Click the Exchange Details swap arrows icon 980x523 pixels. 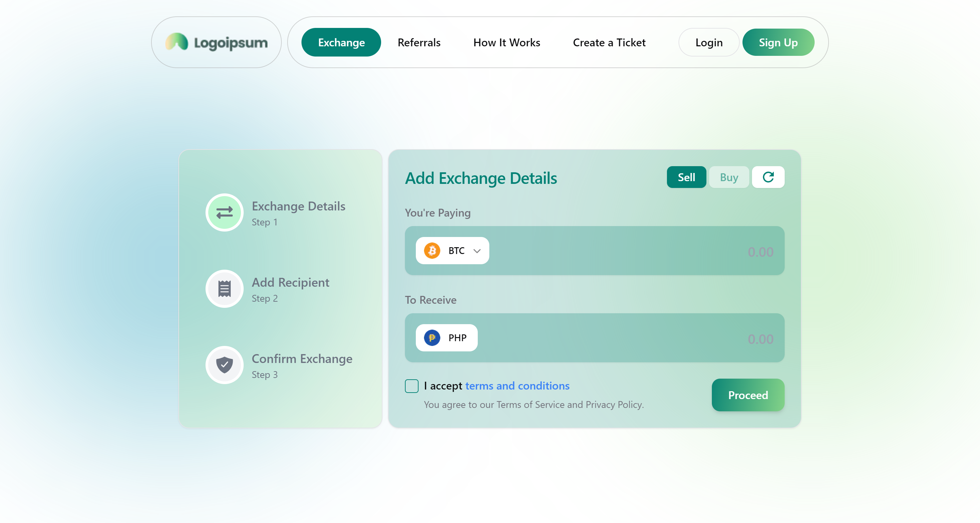225,212
